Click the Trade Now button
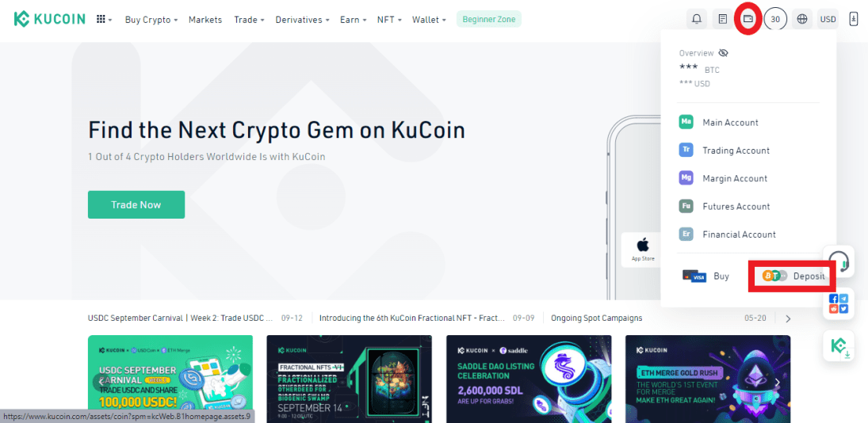Viewport: 868px width, 423px height. coord(136,204)
